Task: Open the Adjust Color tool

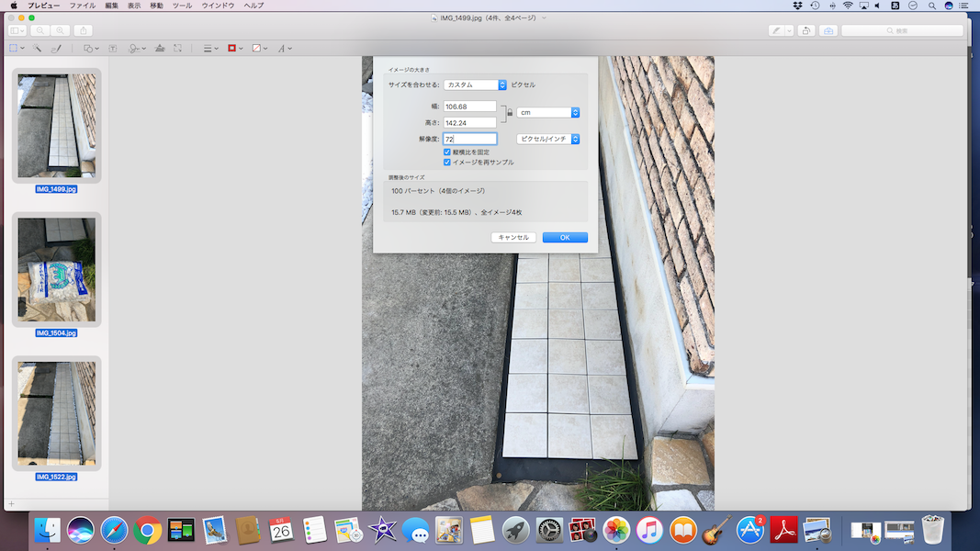Action: (x=160, y=48)
